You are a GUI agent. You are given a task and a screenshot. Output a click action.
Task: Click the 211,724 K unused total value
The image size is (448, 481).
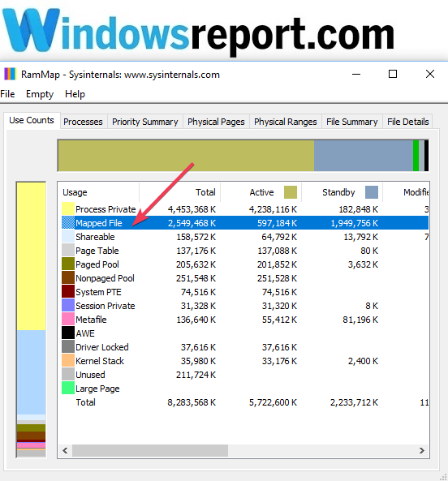pos(196,375)
